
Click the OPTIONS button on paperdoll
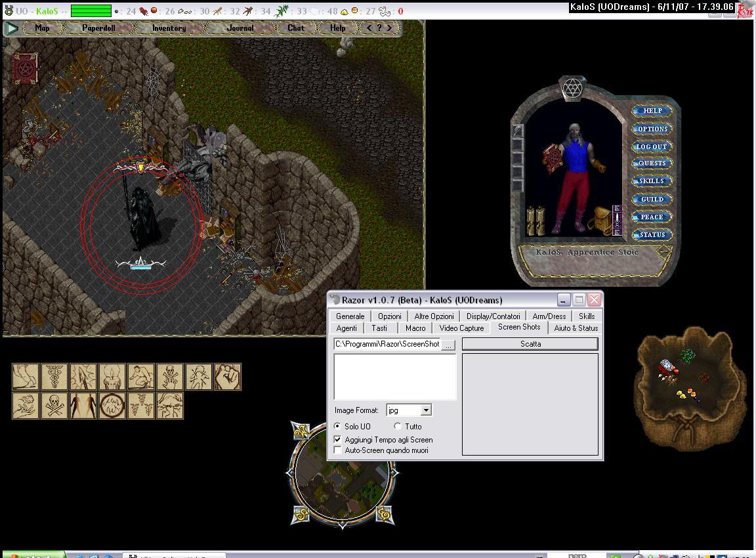(652, 129)
